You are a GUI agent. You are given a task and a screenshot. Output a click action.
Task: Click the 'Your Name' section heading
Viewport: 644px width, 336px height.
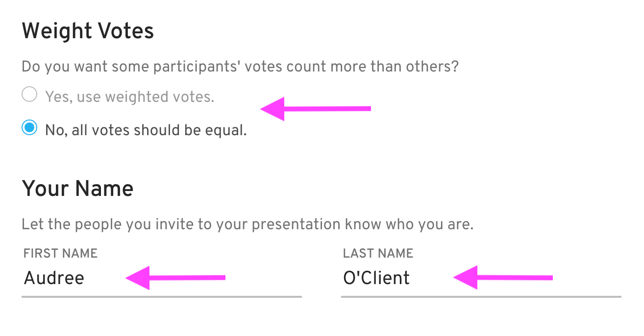pos(78,189)
